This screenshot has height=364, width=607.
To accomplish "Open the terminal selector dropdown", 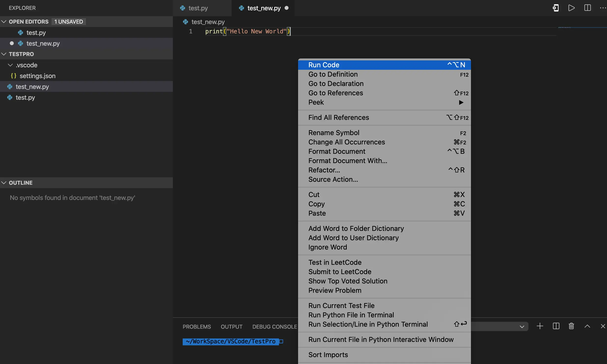I will 522,326.
